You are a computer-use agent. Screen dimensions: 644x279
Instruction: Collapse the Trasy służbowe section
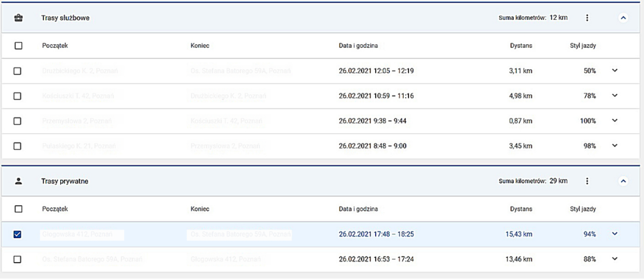pyautogui.click(x=623, y=18)
